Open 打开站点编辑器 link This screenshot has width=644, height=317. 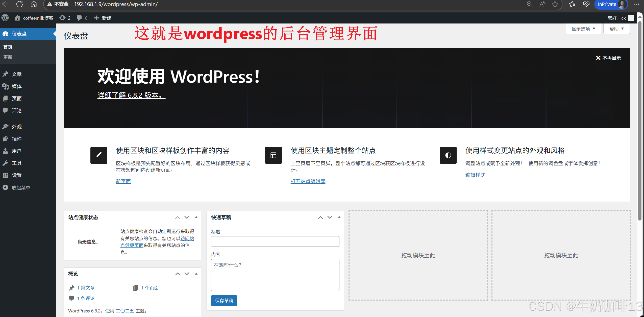point(308,181)
